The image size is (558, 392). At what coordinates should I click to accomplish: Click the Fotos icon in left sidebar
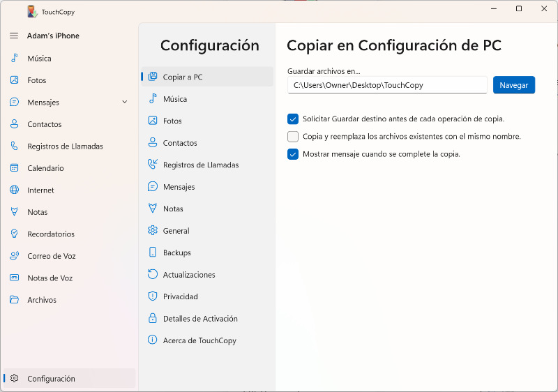(x=14, y=80)
